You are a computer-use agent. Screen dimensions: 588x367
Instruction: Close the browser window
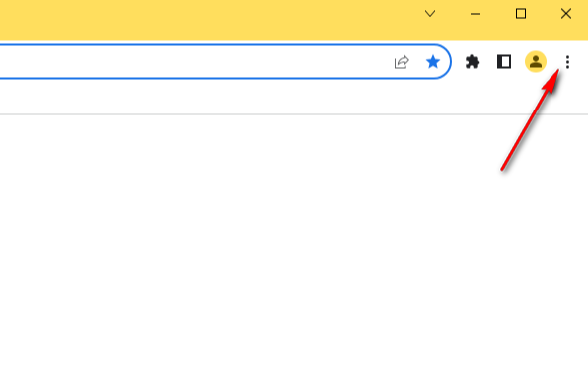(566, 14)
